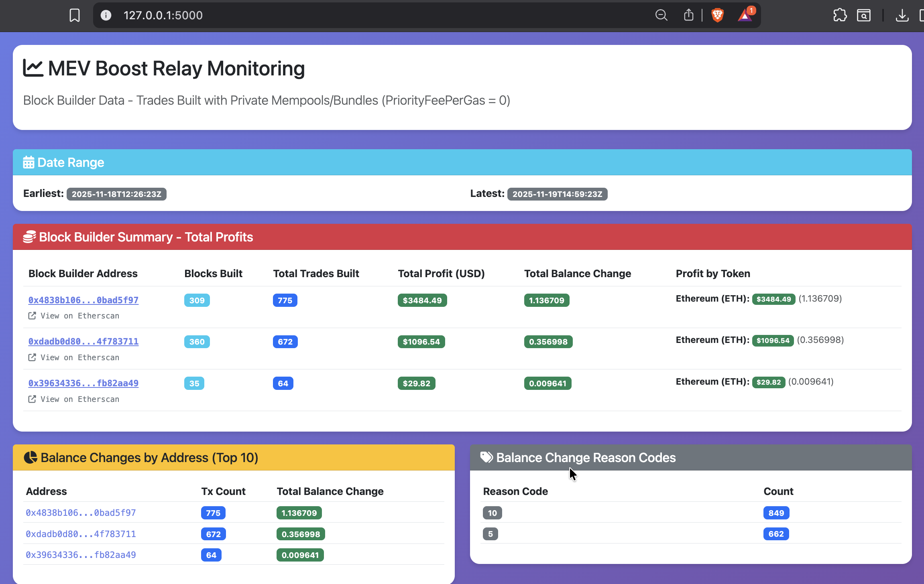
Task: Click the bookmark flag icon left of the URL
Action: coord(75,15)
